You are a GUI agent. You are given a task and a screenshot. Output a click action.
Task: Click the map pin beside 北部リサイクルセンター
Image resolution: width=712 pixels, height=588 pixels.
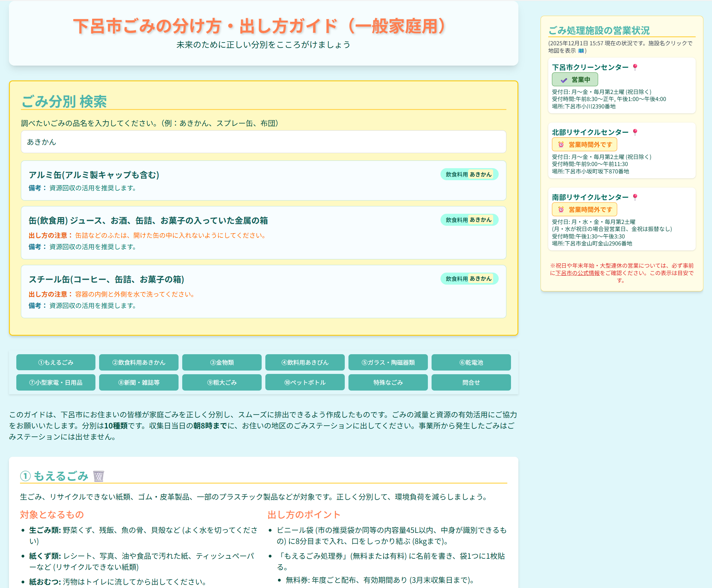point(635,132)
